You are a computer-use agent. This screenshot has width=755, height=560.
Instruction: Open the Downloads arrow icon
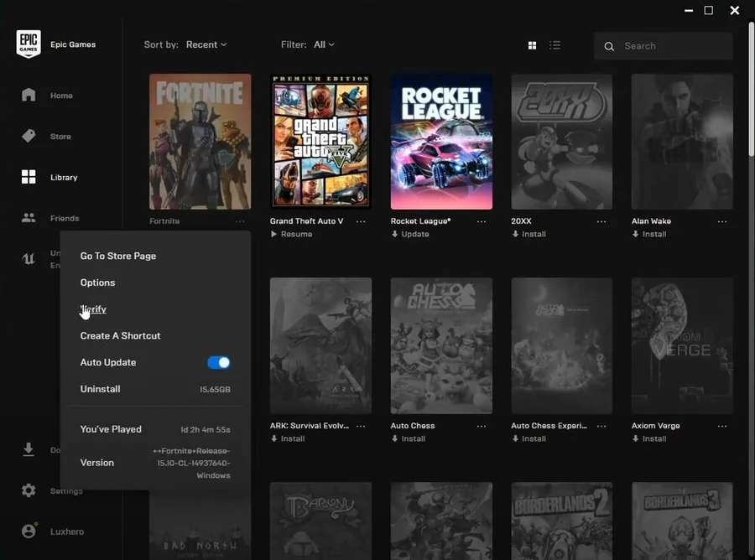coord(29,450)
